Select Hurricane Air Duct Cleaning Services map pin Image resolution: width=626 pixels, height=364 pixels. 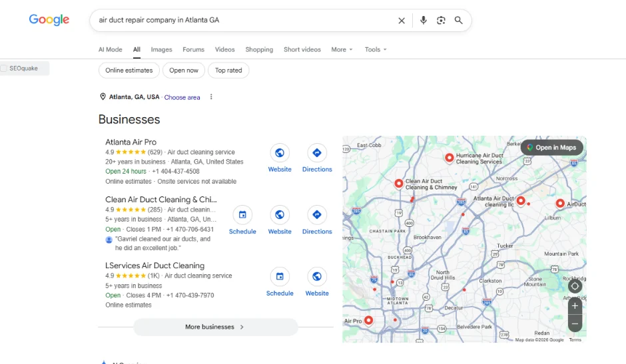pos(449,157)
